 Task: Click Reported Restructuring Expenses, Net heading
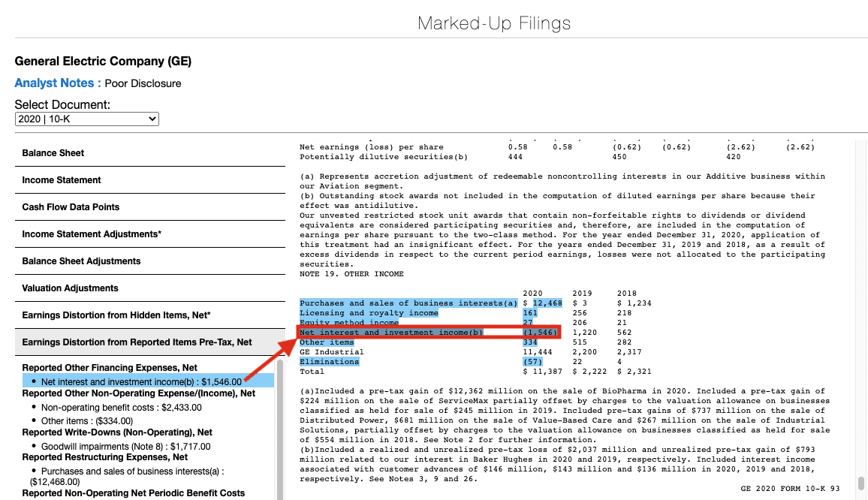(x=104, y=457)
